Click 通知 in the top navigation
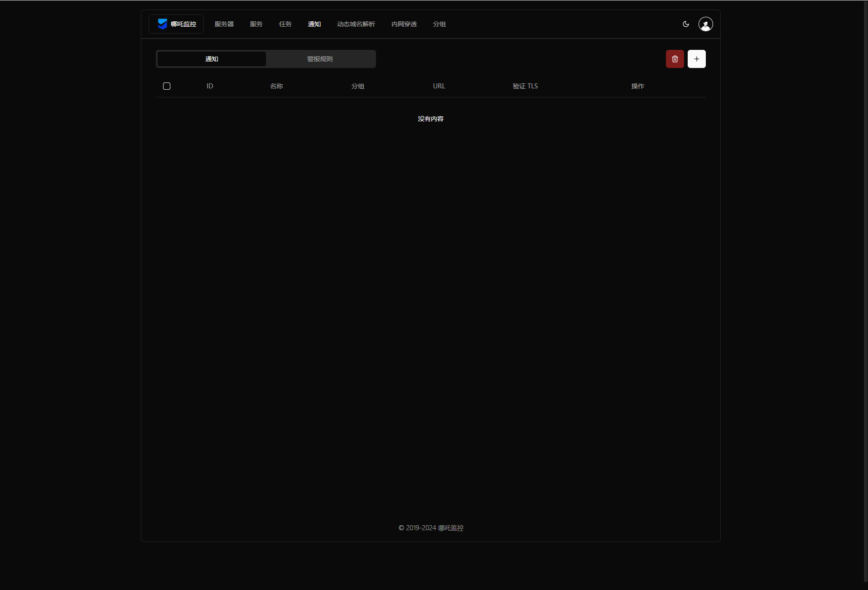 pos(314,24)
